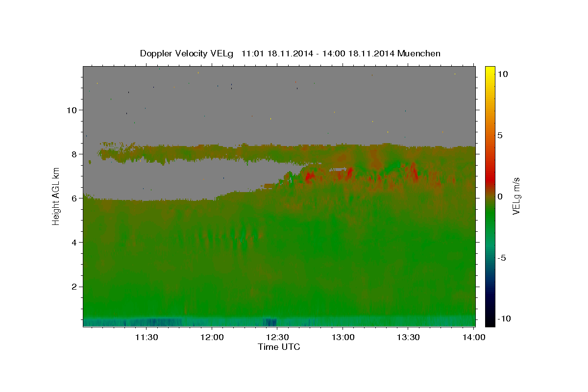Click the thin cloud layer at 8 km near 11:30
The image size is (588, 392).
146,153
